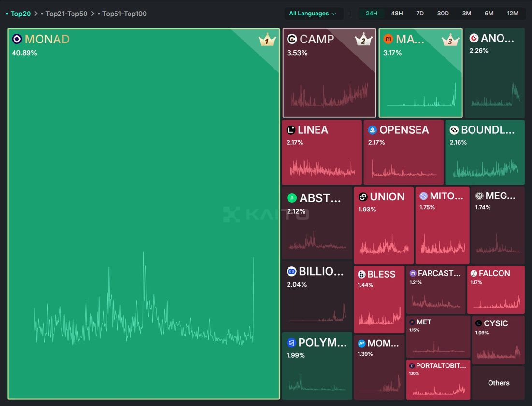This screenshot has width=532, height=406.
Task: Click the UNION tile sparkline chart
Action: [384, 244]
